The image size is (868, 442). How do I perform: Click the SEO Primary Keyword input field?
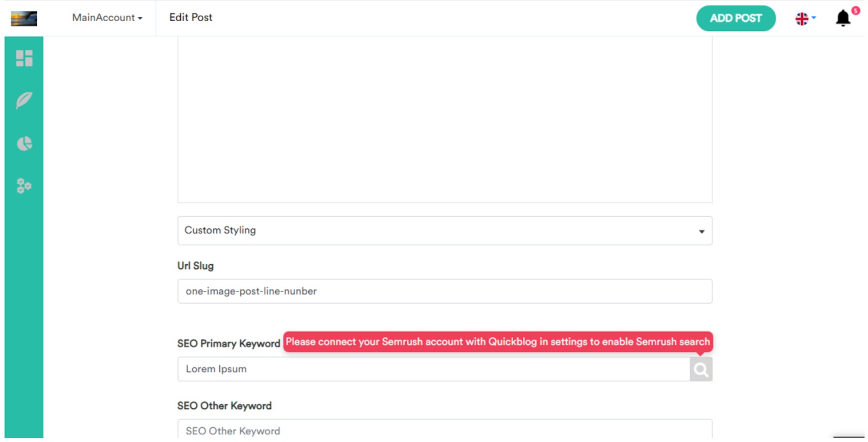(433, 369)
